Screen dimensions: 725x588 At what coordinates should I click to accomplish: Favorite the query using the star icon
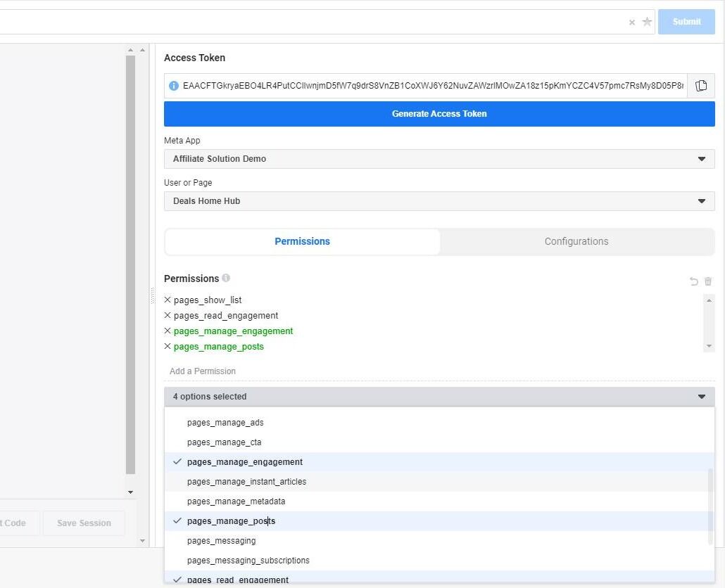coord(647,22)
